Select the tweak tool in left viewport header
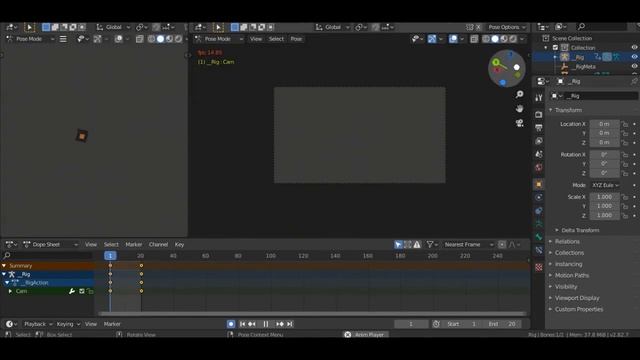 click(x=29, y=27)
